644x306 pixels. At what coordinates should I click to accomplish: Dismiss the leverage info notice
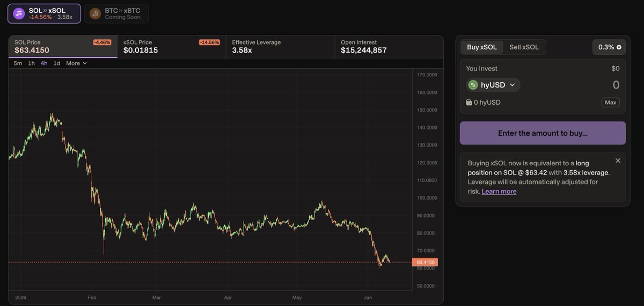click(618, 161)
